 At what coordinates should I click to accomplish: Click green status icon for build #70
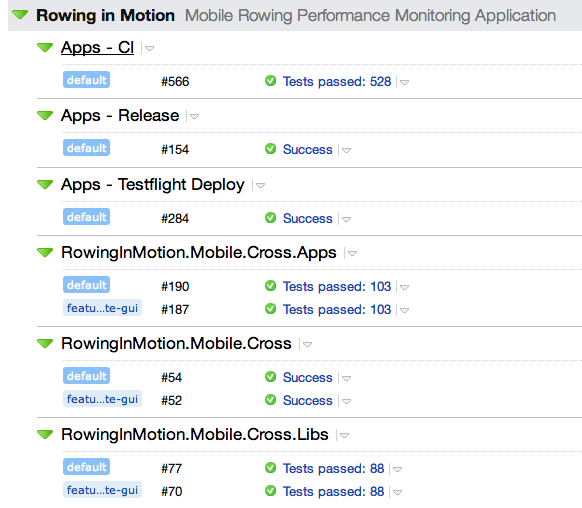coord(270,491)
